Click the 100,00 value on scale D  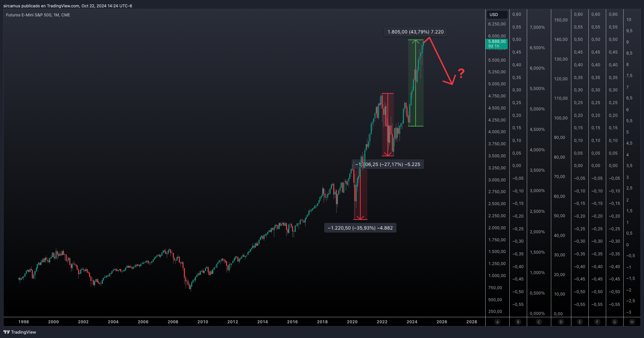(561, 118)
